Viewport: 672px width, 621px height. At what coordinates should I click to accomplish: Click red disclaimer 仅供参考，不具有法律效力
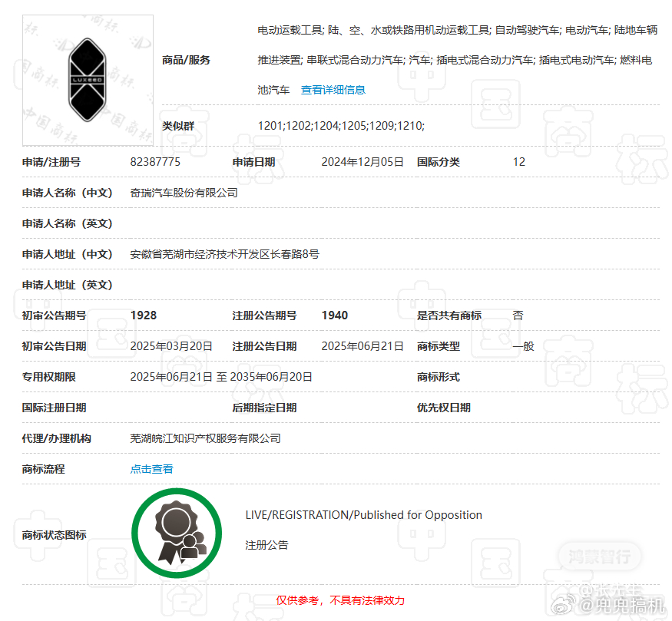340,600
